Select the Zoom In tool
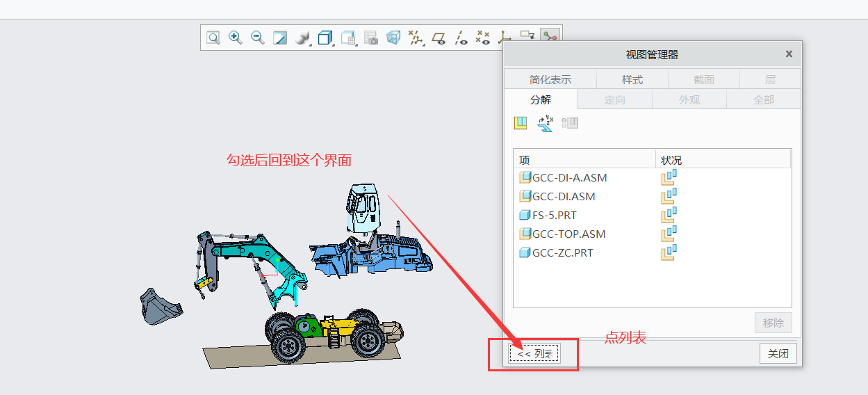The width and height of the screenshot is (868, 395). 236,38
